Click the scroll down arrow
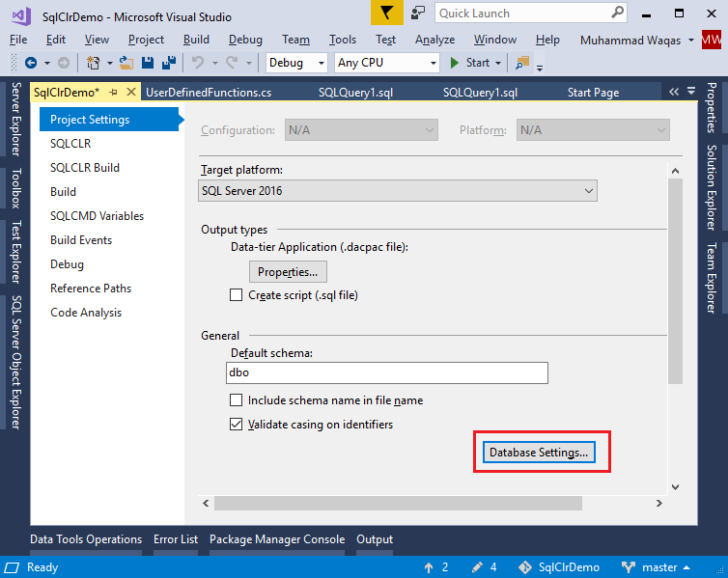Image resolution: width=728 pixels, height=578 pixels. pyautogui.click(x=675, y=486)
